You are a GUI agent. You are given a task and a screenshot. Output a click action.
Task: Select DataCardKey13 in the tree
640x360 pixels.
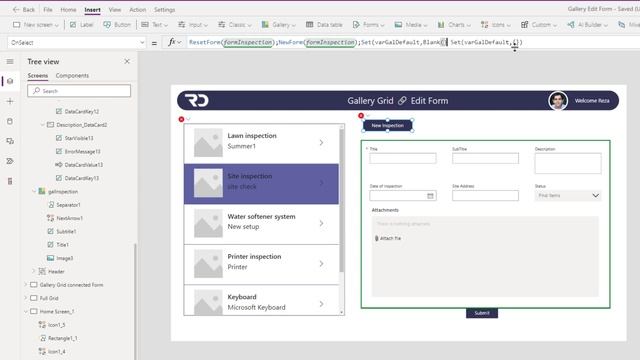tap(82, 178)
